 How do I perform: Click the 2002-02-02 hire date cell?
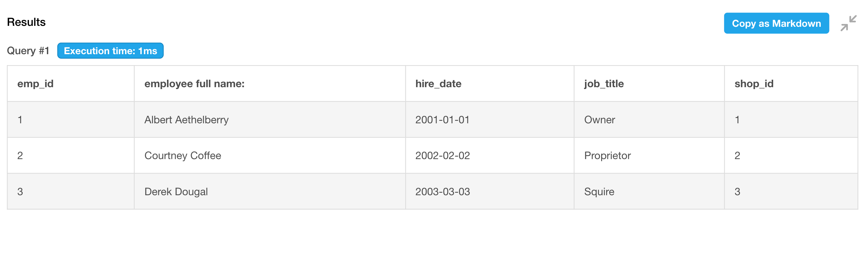tap(490, 156)
